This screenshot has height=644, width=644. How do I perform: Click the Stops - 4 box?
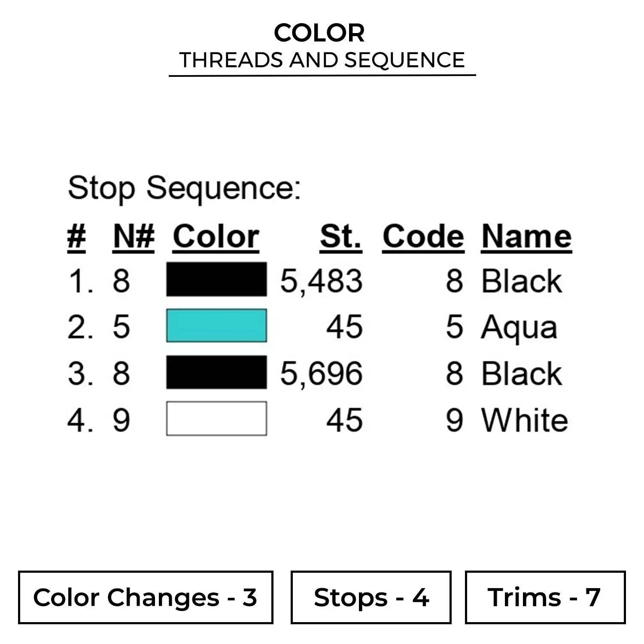pos(371,597)
